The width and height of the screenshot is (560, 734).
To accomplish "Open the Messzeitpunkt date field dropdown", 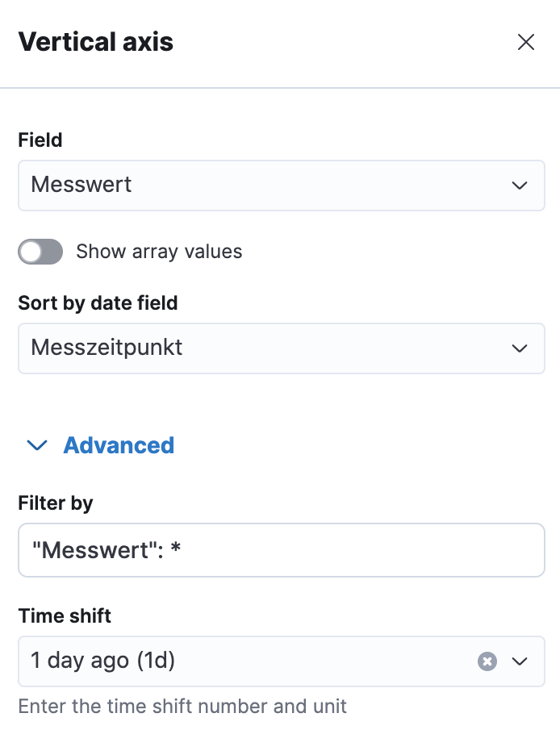I will (281, 348).
